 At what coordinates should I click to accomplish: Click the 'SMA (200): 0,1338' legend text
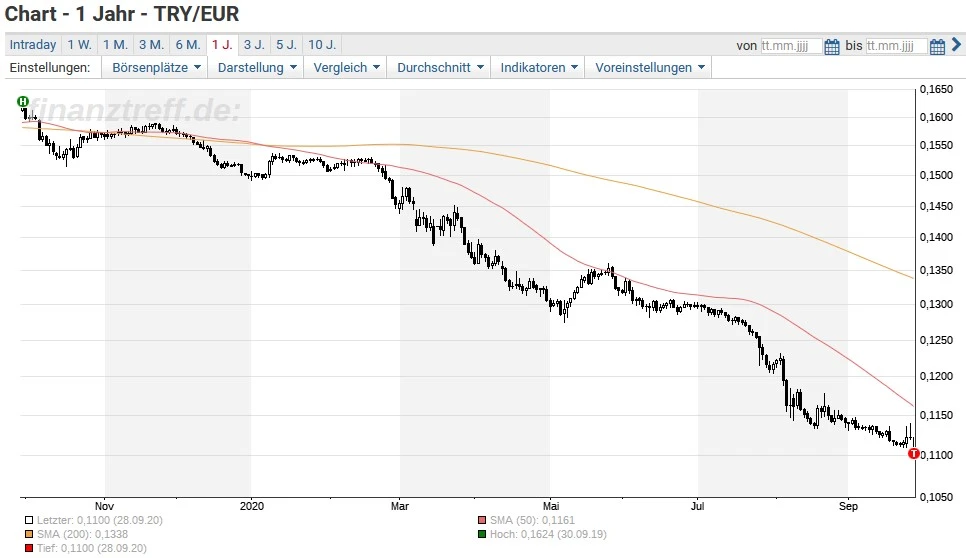point(83,535)
